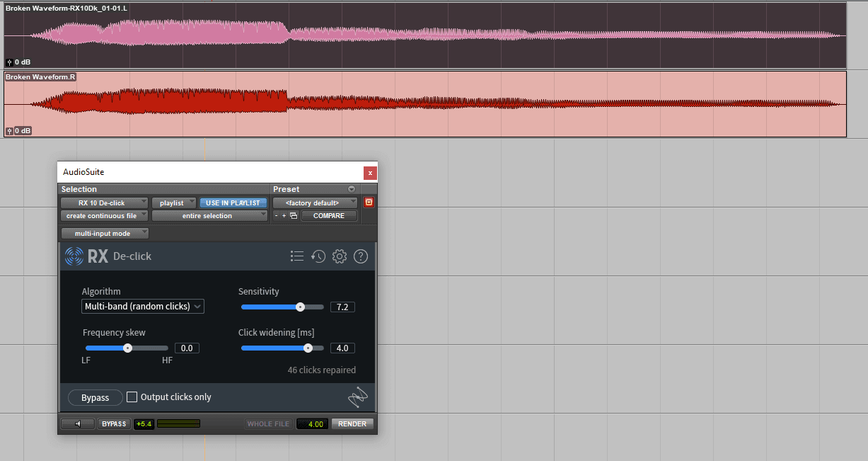Open the factory default preset dropdown

point(316,203)
